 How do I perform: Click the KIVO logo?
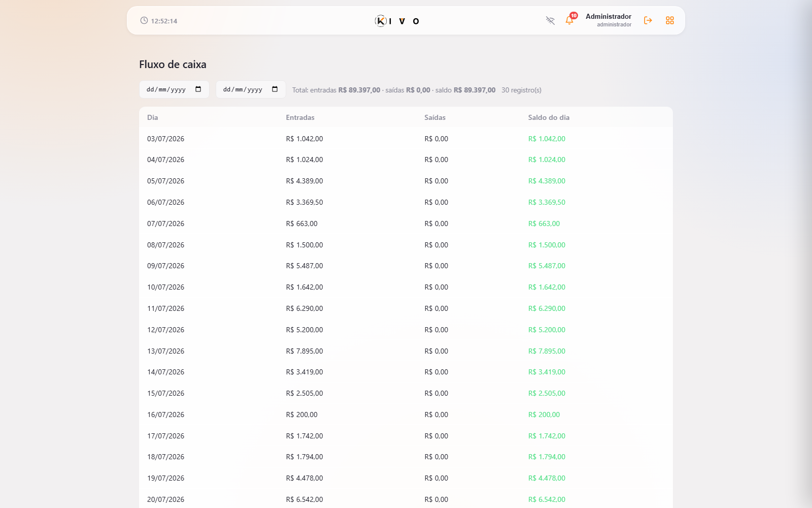397,21
